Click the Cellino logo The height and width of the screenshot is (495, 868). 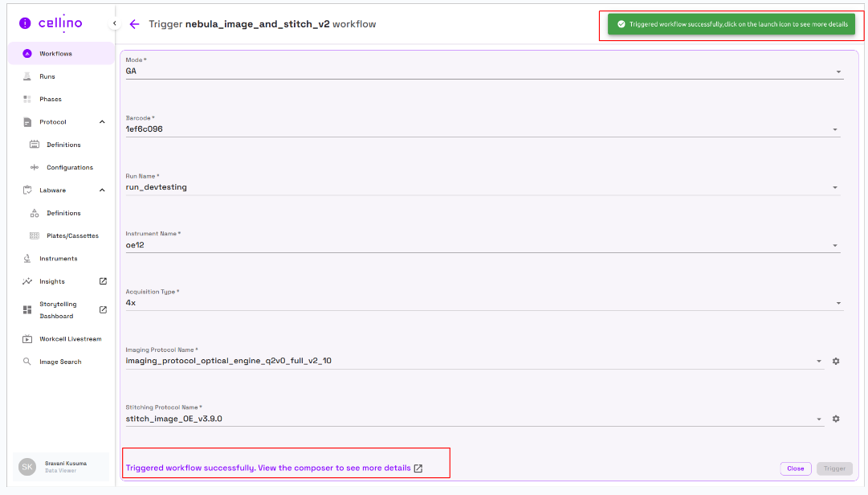50,23
